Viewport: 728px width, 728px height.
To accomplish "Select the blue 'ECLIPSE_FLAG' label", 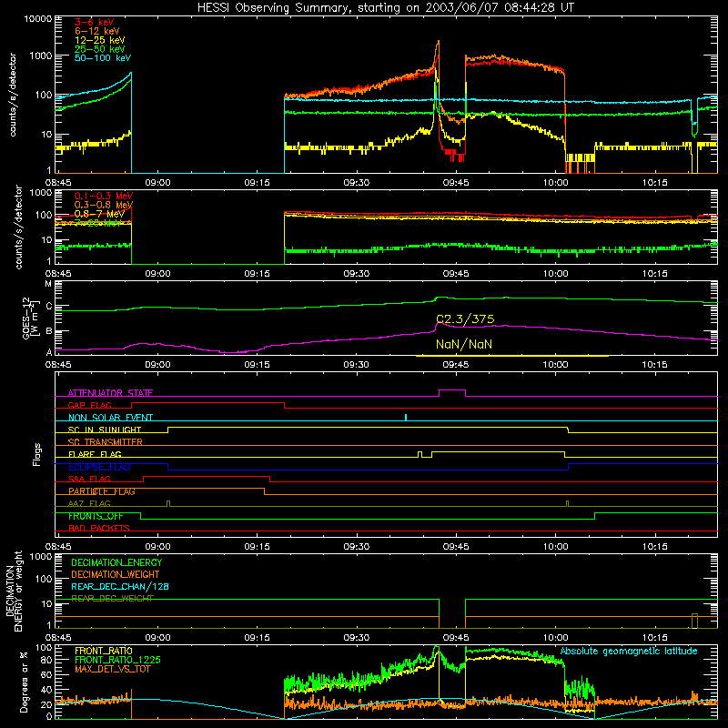I will (99, 467).
